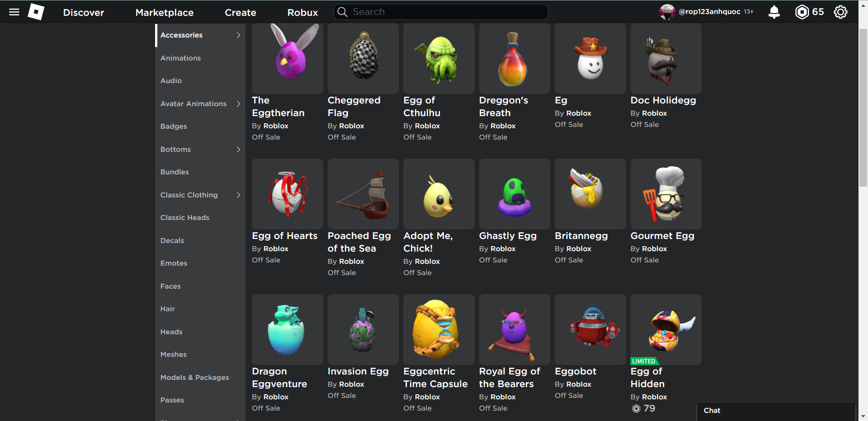Expand the Bottoms category chevron
The height and width of the screenshot is (421, 868).
pyautogui.click(x=238, y=150)
